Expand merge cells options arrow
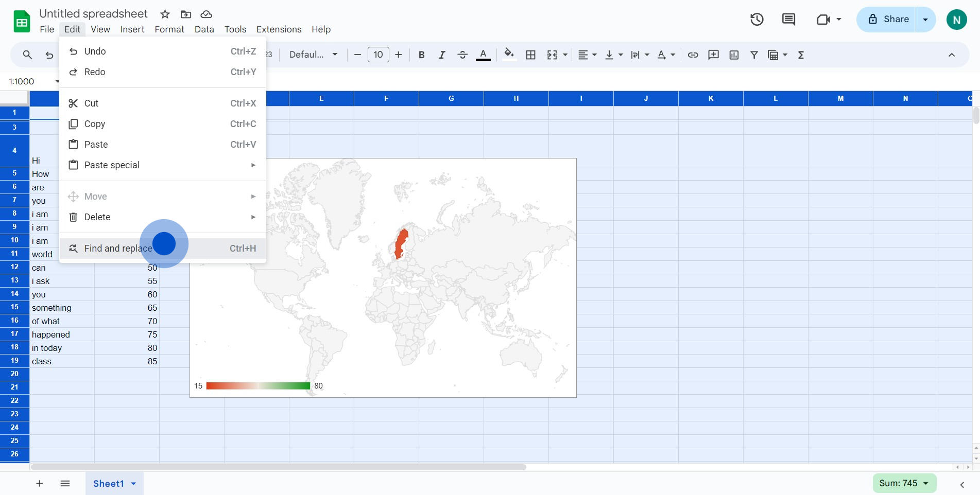This screenshot has height=495, width=980. 565,55
